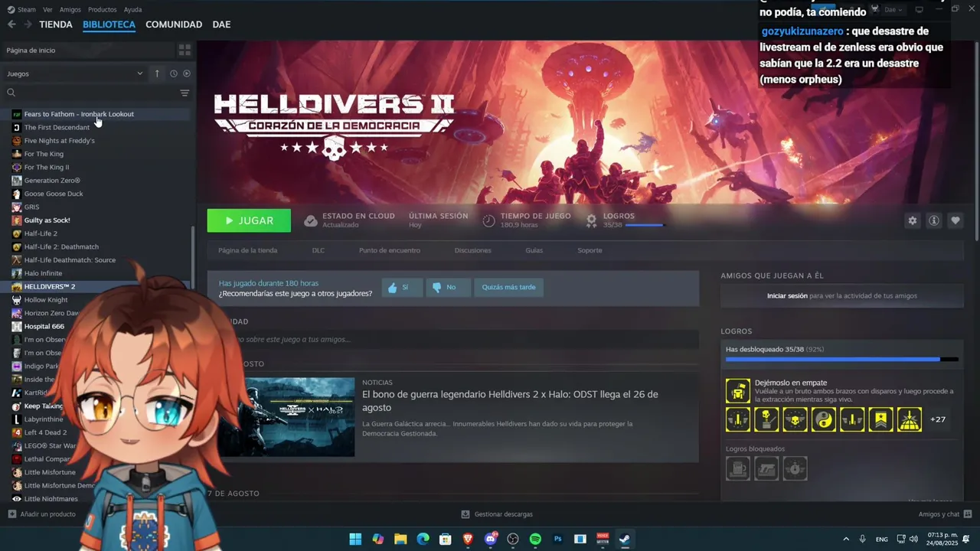980x551 pixels.
Task: Go to TIENDA section
Action: [x=56, y=24]
